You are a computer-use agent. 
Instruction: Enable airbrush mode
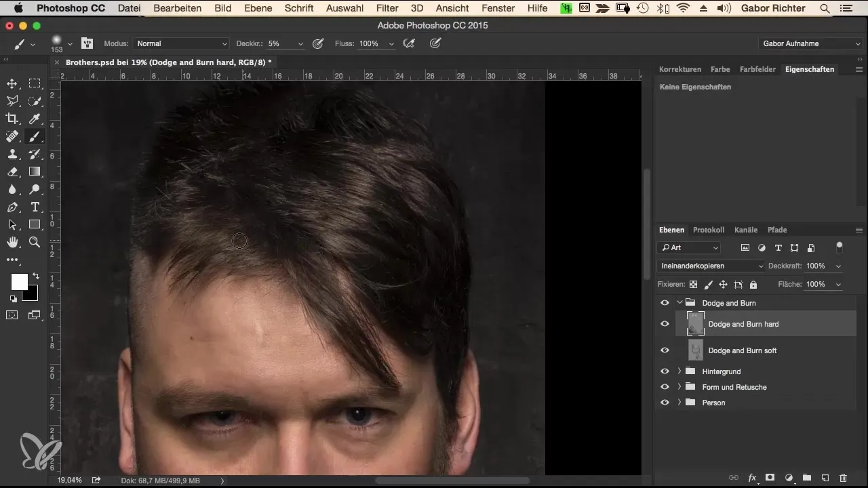[x=408, y=43]
